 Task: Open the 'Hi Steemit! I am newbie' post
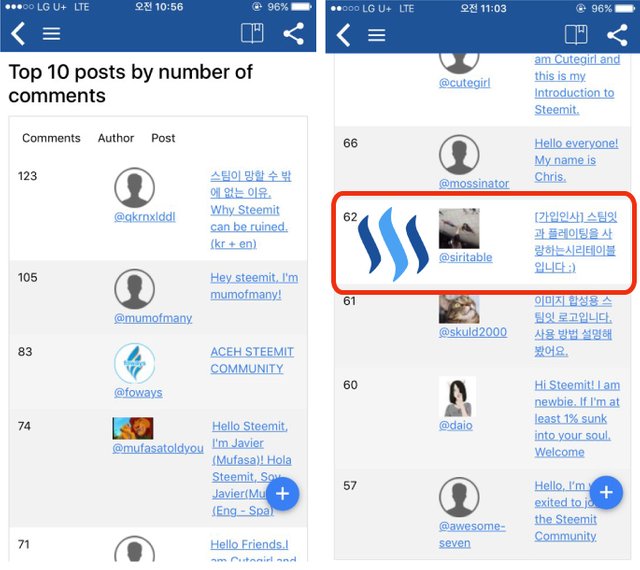click(577, 419)
